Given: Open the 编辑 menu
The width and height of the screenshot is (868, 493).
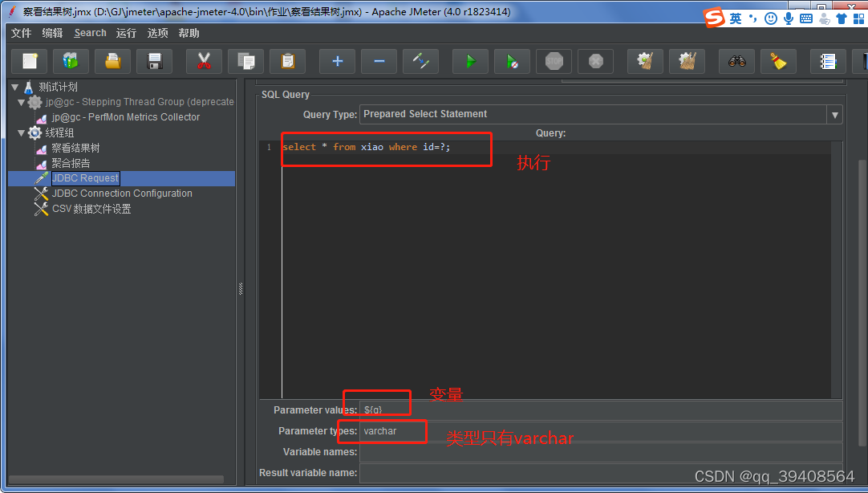Looking at the screenshot, I should coord(53,33).
